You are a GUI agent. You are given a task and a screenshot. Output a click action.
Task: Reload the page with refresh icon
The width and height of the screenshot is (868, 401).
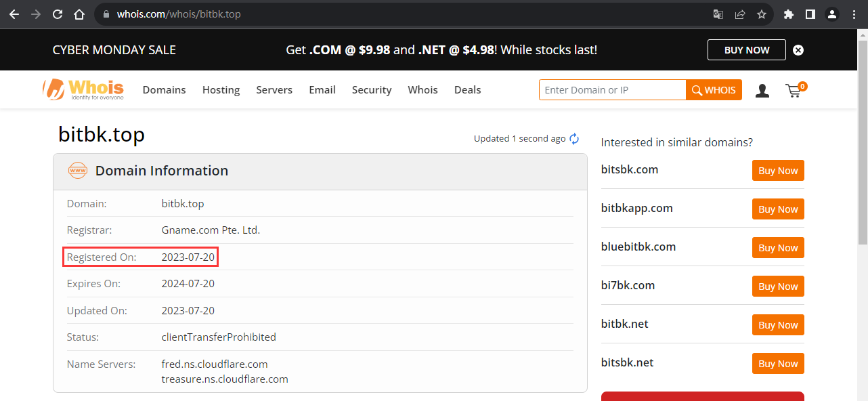pos(58,14)
